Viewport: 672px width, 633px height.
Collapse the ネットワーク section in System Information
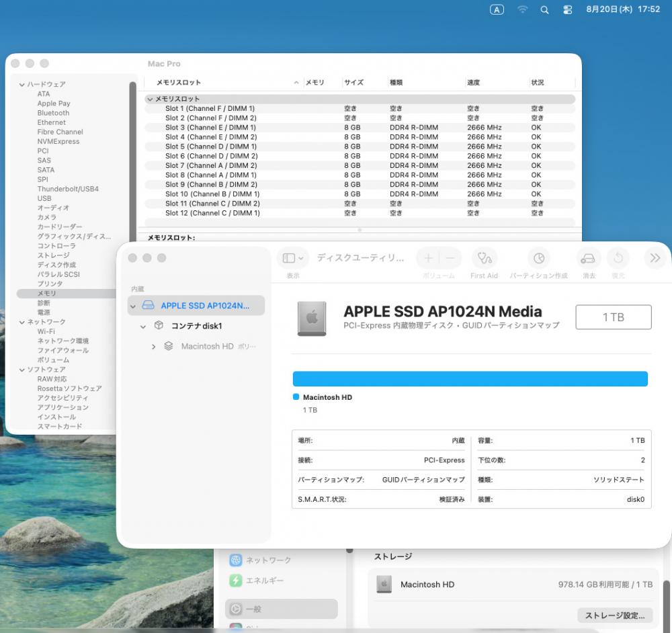(22, 322)
